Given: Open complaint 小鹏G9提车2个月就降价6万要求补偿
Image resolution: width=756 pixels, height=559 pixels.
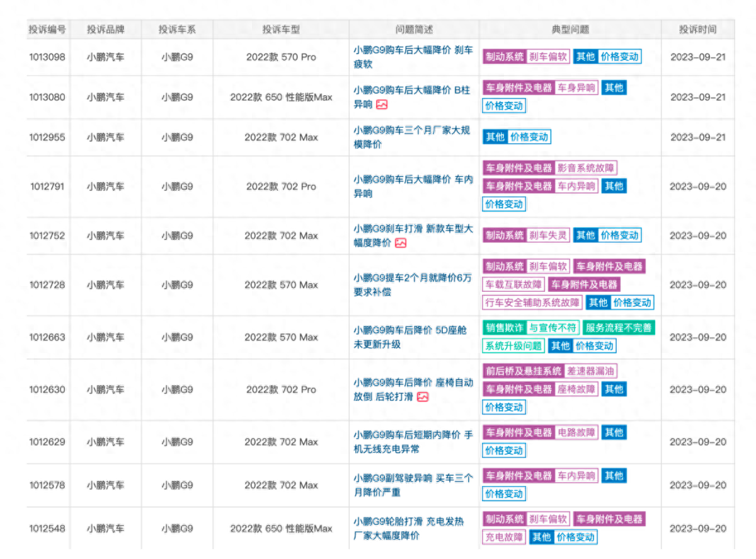Looking at the screenshot, I should pos(412,285).
